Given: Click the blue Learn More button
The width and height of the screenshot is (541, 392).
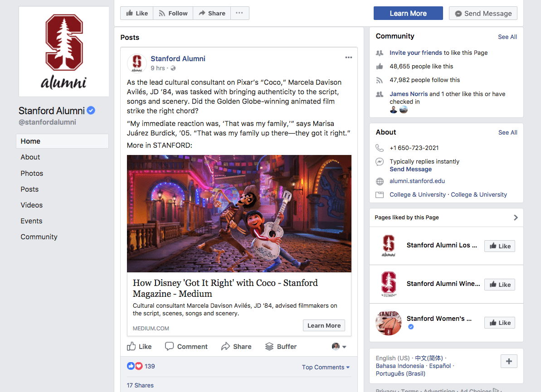Looking at the screenshot, I should 408,13.
